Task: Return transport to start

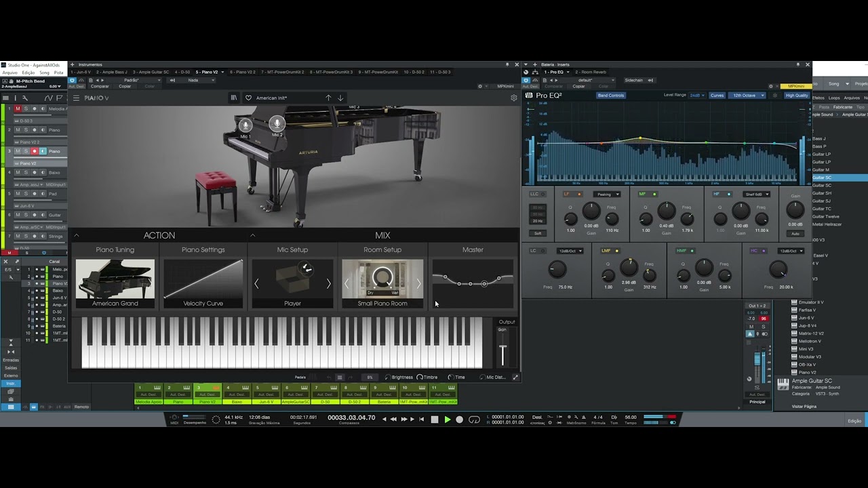Action: point(422,420)
